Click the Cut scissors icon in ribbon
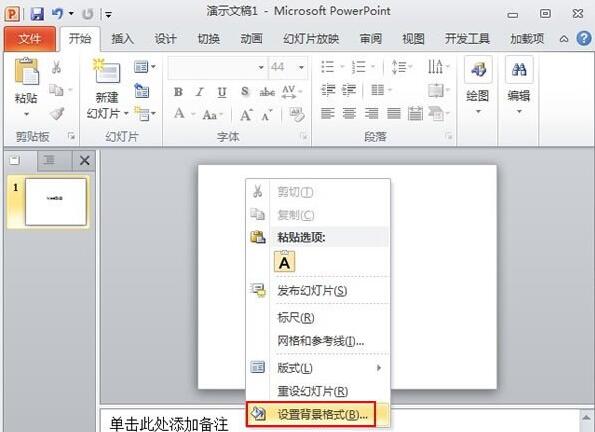Image resolution: width=595 pixels, height=432 pixels. point(57,67)
